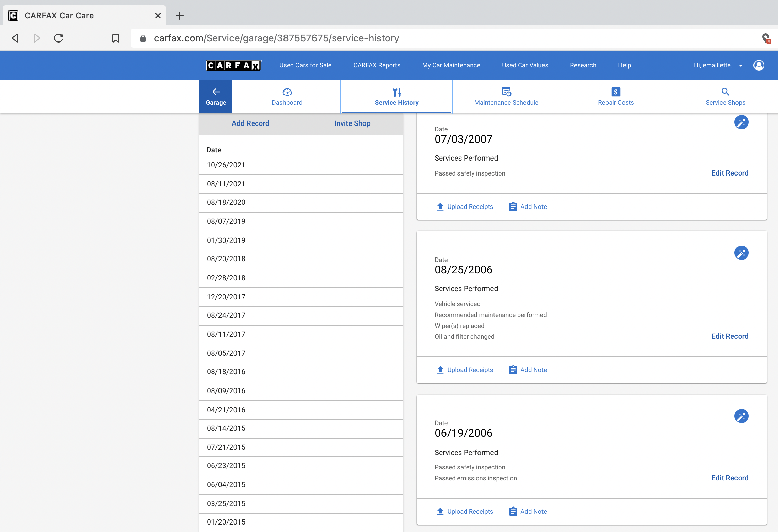
Task: Go back to Garage via arrow tab
Action: (x=216, y=97)
